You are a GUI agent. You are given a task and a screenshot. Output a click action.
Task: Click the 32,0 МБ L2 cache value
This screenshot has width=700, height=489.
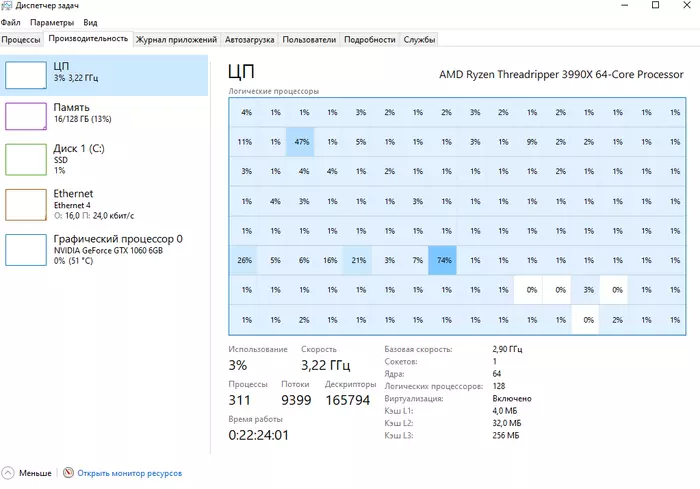[507, 423]
